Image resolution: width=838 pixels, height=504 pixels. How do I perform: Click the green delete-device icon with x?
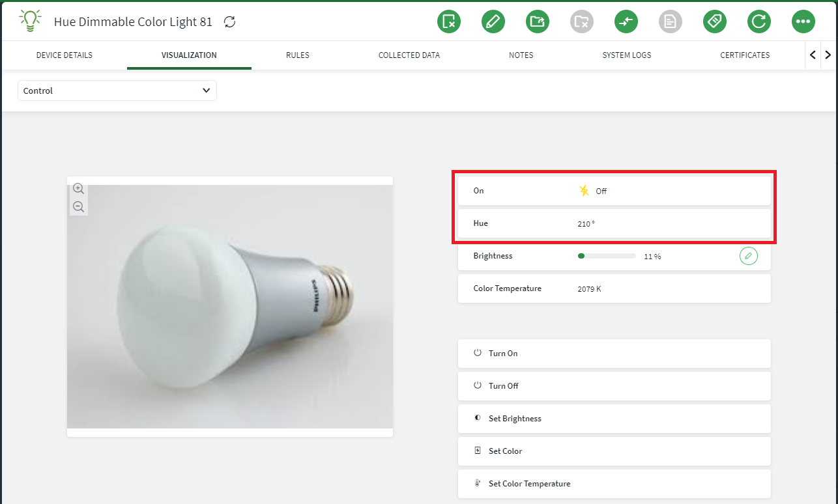point(449,21)
